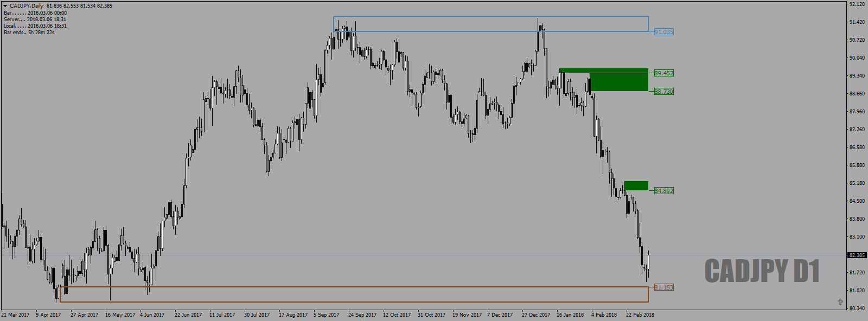Click the 30 Jul 2017 date label
Image resolution: width=868 pixels, height=321 pixels.
257,315
